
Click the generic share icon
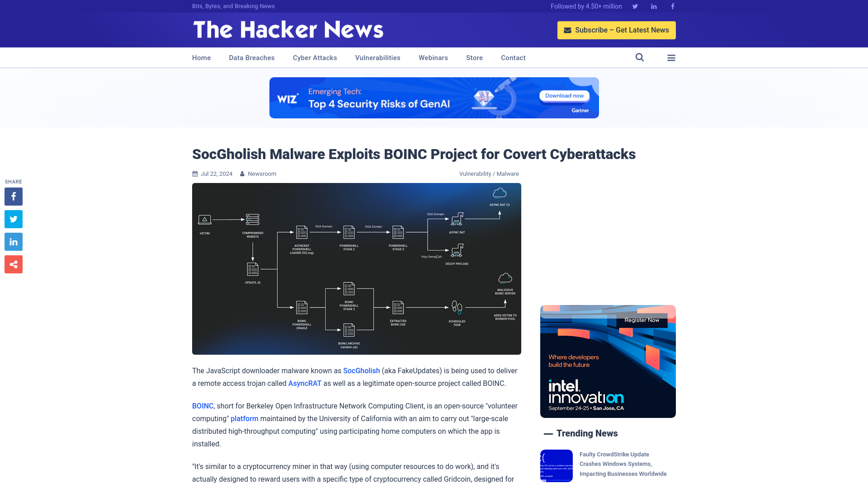click(13, 264)
